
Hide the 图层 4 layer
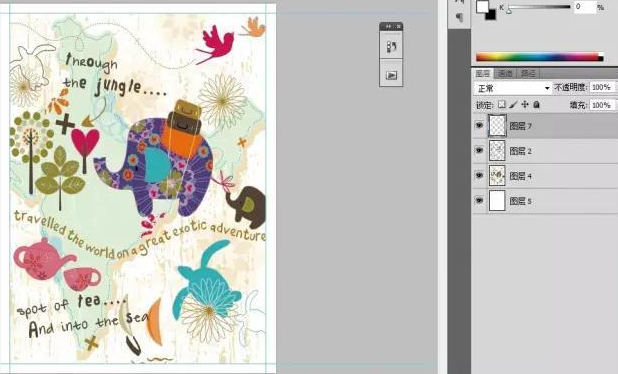tap(479, 175)
